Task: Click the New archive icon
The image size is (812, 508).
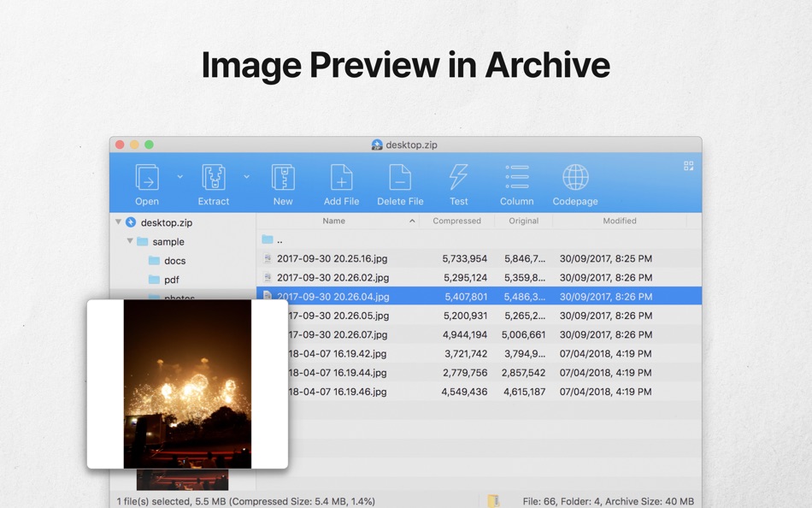Action: coord(283,177)
